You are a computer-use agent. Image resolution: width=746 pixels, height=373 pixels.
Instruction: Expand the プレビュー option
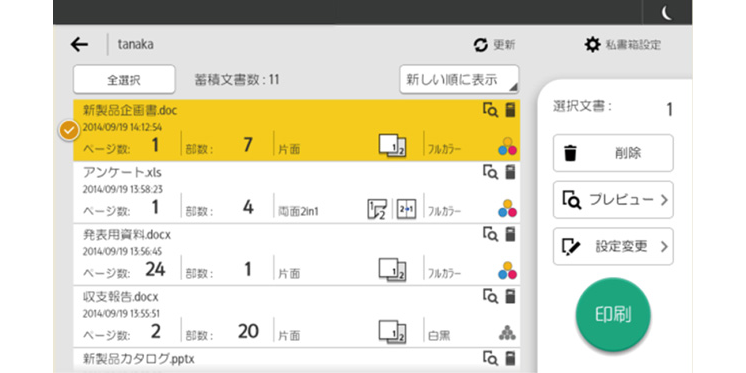(613, 200)
